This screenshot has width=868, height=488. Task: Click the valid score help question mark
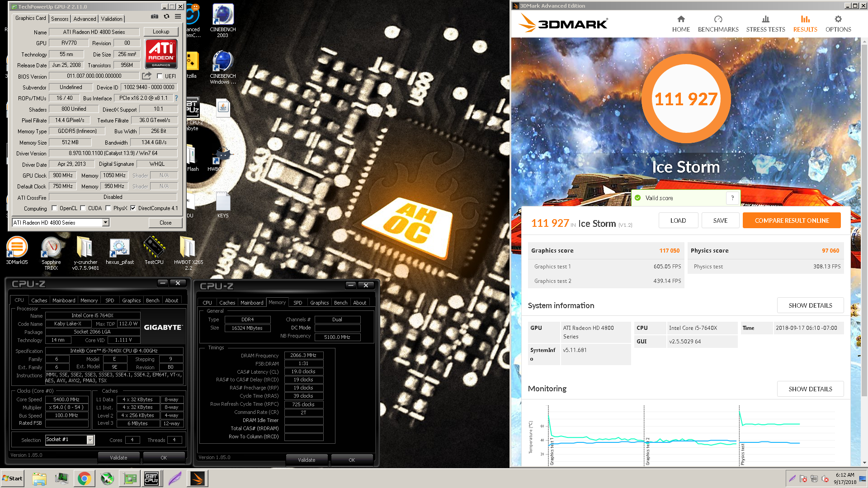pos(732,198)
